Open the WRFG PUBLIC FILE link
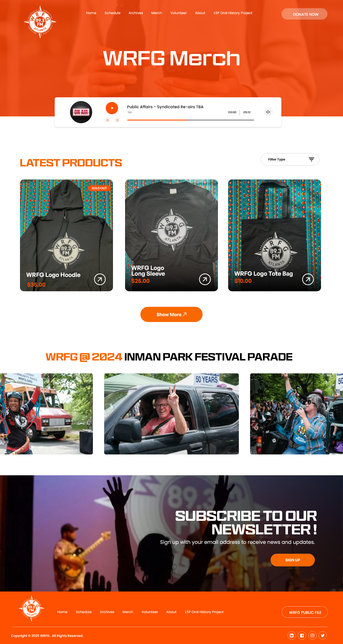The image size is (343, 644). tap(305, 612)
